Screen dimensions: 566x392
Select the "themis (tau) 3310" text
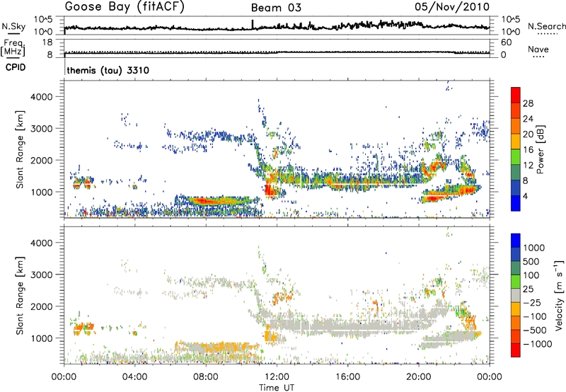tap(108, 70)
